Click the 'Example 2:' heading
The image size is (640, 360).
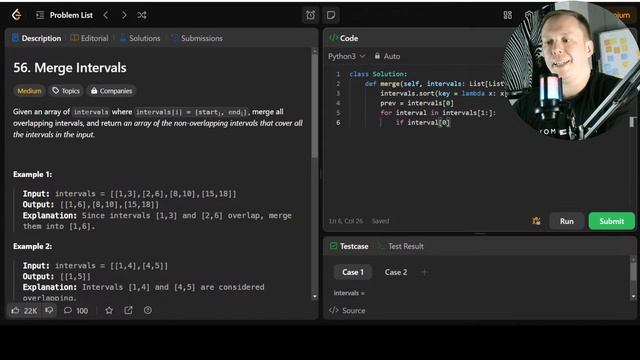tap(32, 246)
